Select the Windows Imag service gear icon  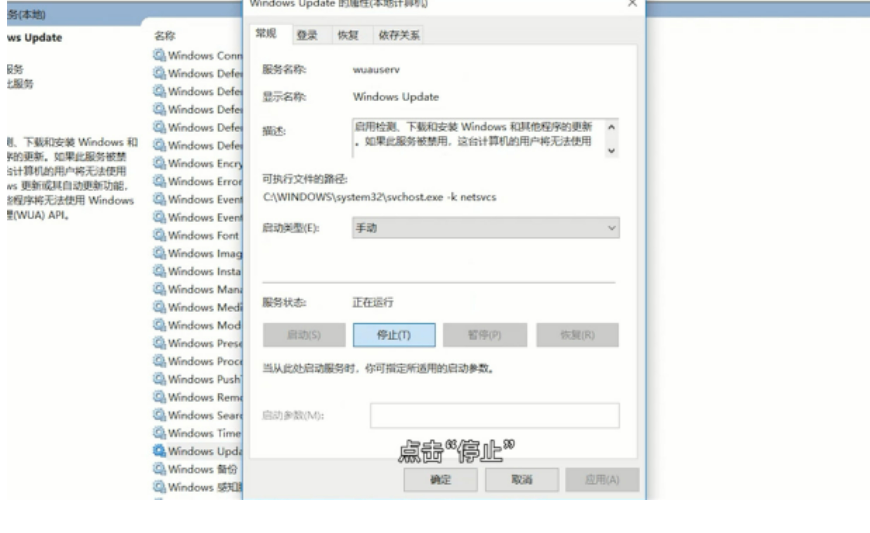click(159, 253)
